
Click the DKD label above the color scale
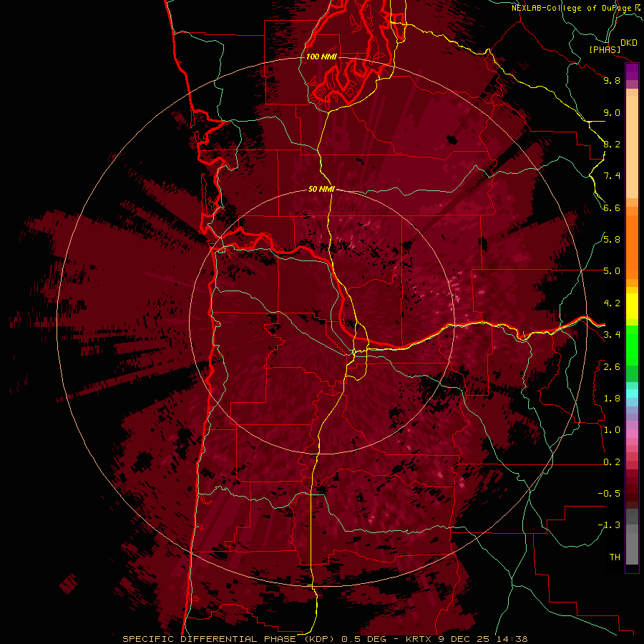click(629, 43)
